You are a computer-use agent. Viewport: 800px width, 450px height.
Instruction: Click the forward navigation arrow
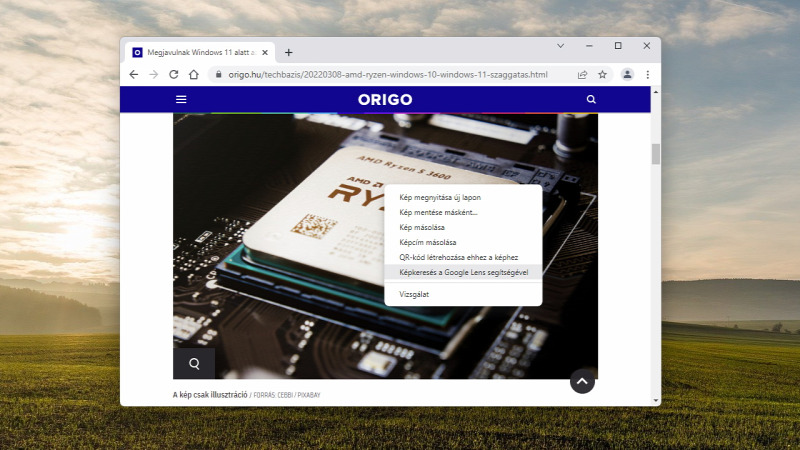click(x=154, y=74)
